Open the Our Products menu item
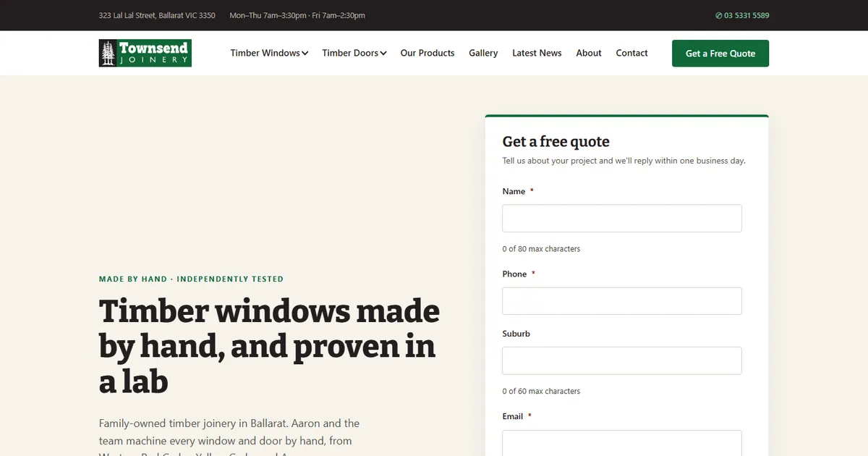 (427, 53)
